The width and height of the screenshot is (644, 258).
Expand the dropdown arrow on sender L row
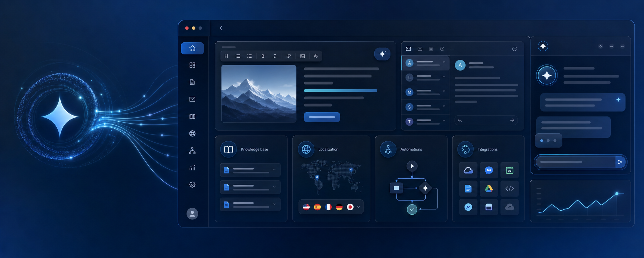coord(444,77)
